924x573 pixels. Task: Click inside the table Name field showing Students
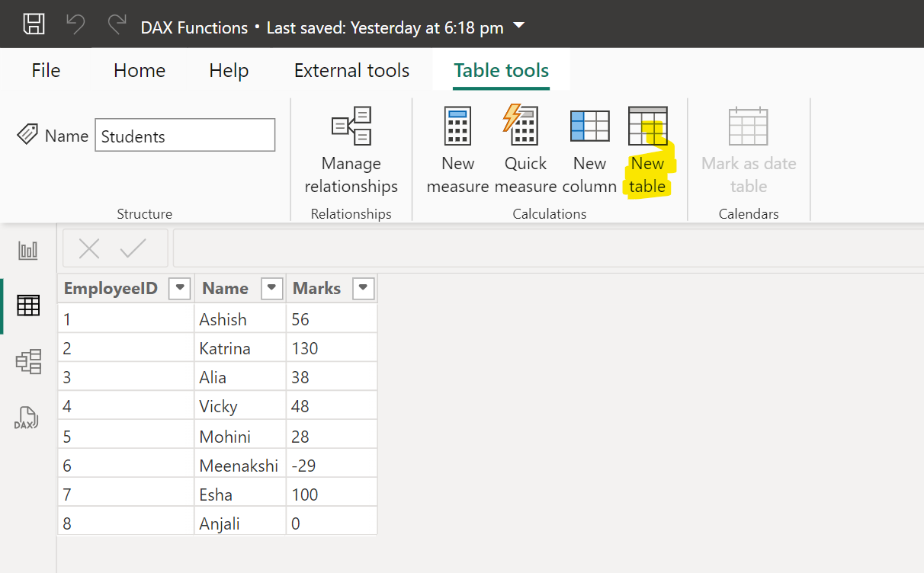click(184, 135)
